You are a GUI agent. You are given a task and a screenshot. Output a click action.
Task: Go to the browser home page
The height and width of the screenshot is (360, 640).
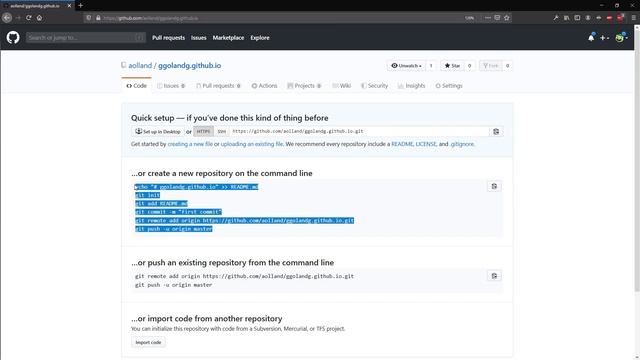pos(39,18)
